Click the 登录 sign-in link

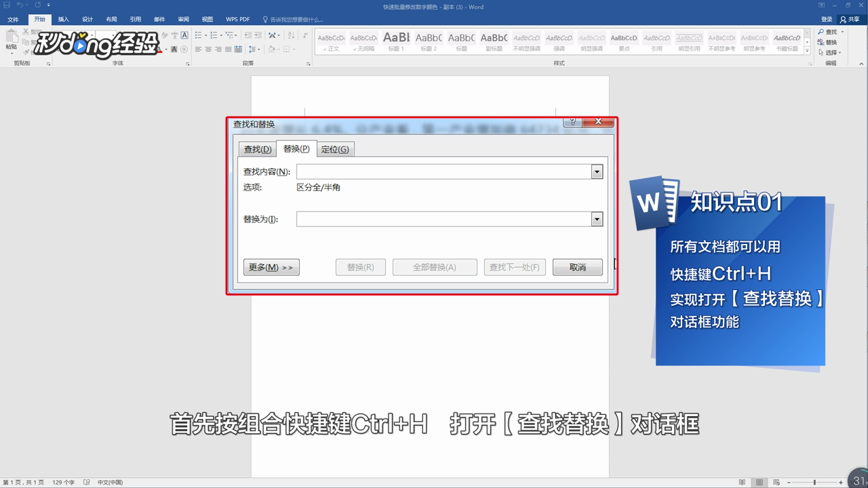[x=827, y=20]
